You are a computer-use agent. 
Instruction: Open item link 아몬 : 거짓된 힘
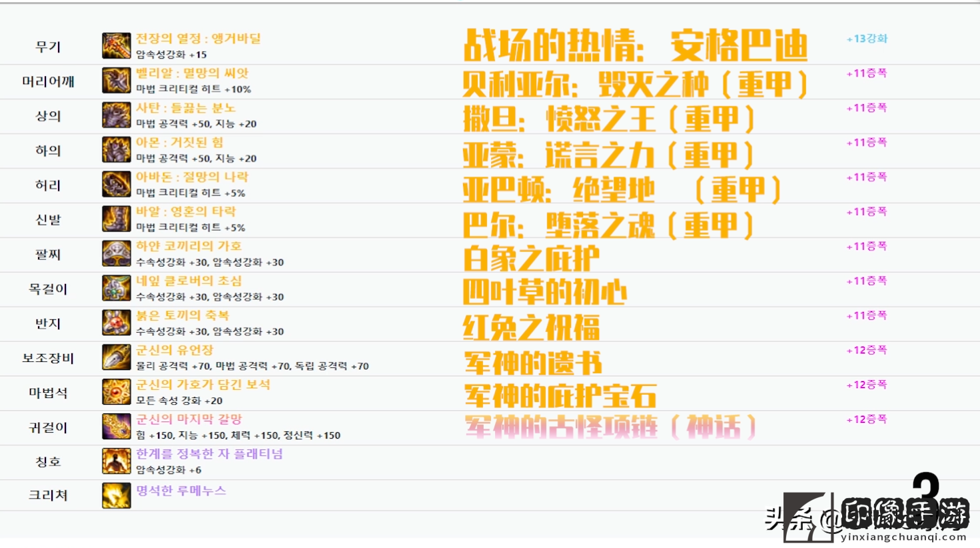(180, 143)
